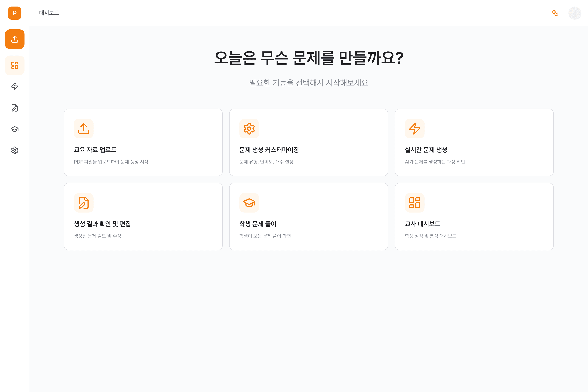588x392 pixels.
Task: Click the pencil-file icon on 생성 결과 확인 card
Action: point(83,202)
